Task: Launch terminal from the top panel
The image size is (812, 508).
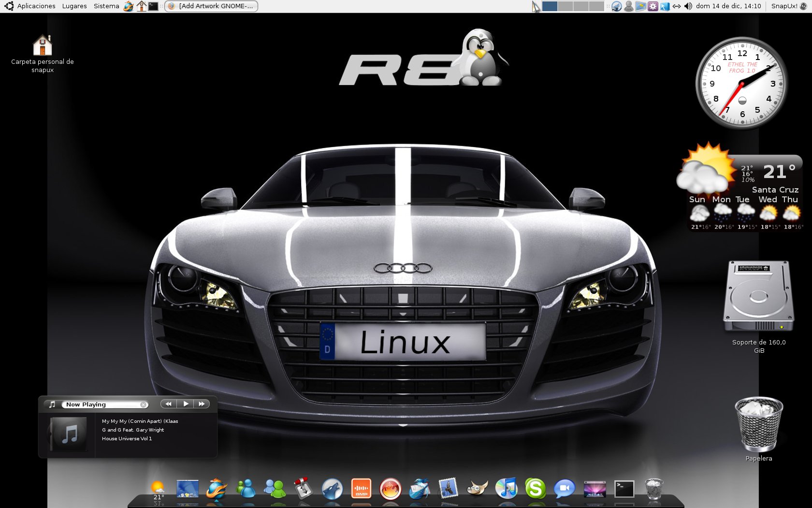Action: pyautogui.click(x=153, y=6)
